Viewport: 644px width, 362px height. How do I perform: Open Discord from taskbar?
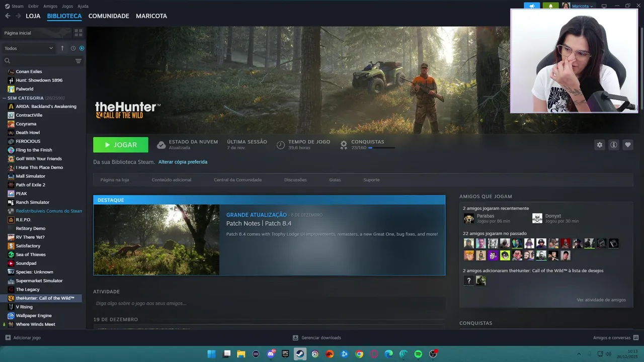pos(271,354)
